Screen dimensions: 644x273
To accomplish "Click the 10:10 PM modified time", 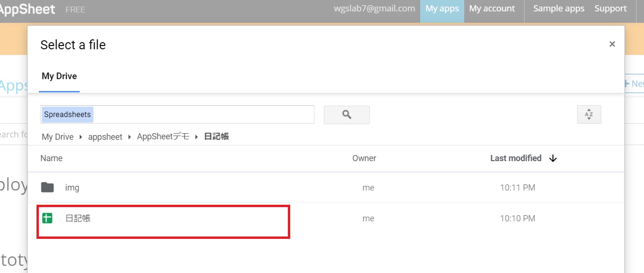I will pos(517,218).
